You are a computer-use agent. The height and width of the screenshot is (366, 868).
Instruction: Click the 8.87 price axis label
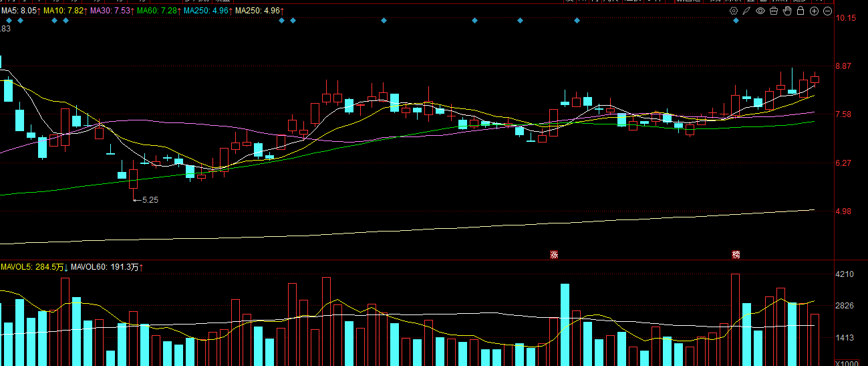845,66
